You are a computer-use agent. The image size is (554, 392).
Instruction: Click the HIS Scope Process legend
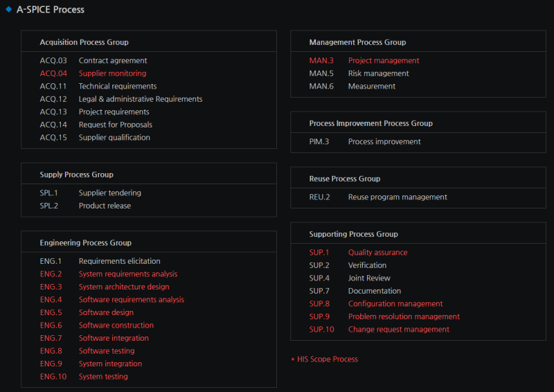coord(327,359)
